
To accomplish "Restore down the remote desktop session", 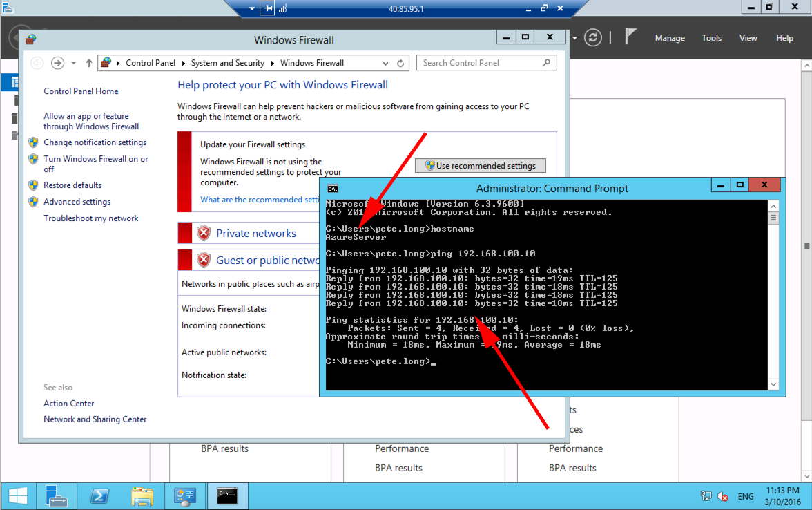I will (x=544, y=8).
